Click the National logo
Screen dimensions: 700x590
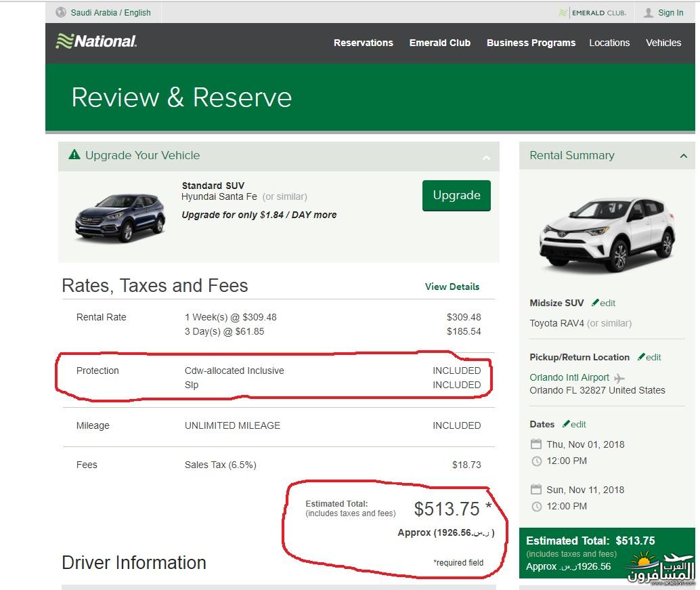coord(96,41)
